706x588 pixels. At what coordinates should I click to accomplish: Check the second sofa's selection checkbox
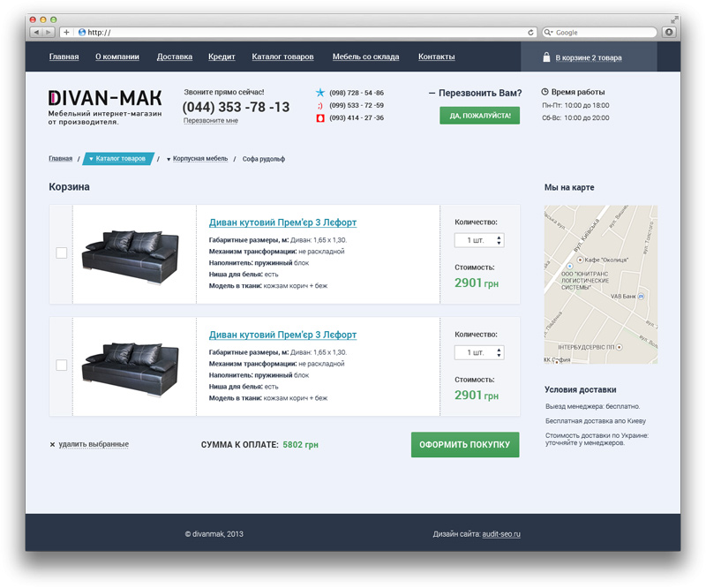tap(61, 365)
